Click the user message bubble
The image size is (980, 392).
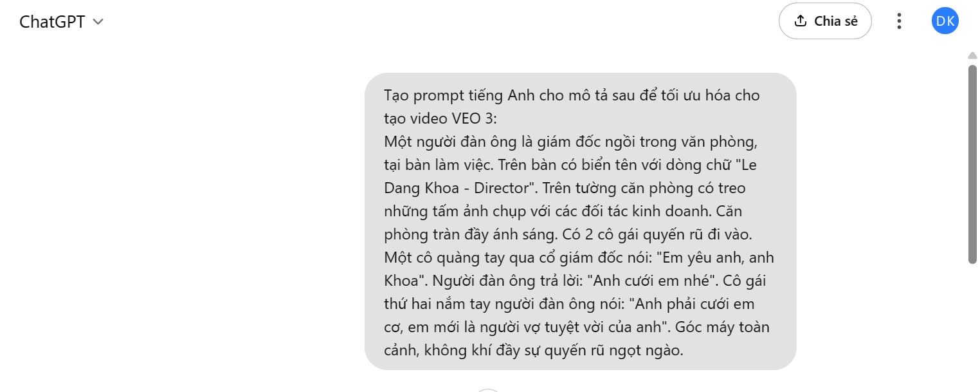pyautogui.click(x=580, y=221)
